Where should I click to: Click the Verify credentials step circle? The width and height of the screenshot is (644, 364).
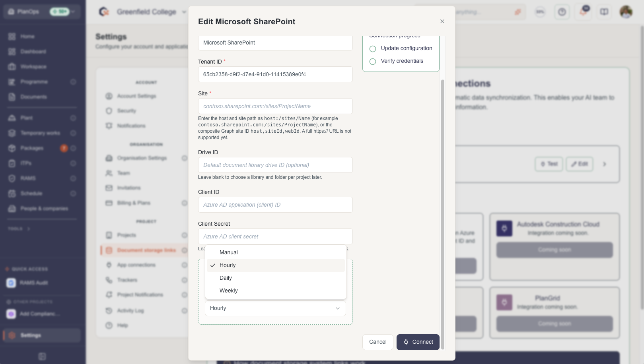point(373,62)
